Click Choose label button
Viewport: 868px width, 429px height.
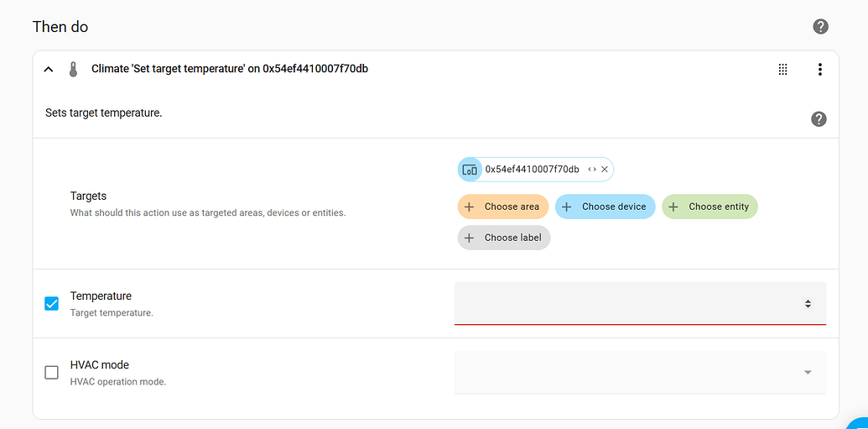(504, 238)
